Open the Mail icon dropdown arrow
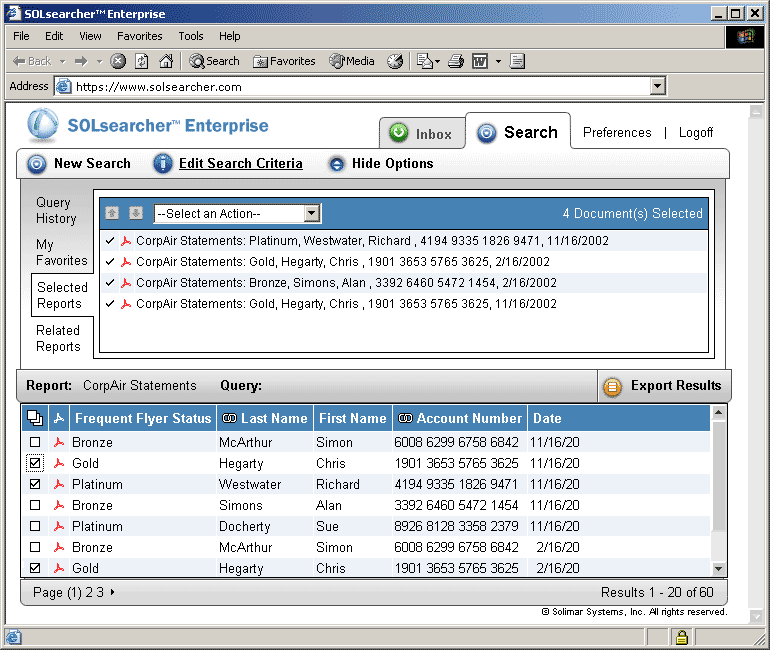This screenshot has width=770, height=650. (438, 62)
